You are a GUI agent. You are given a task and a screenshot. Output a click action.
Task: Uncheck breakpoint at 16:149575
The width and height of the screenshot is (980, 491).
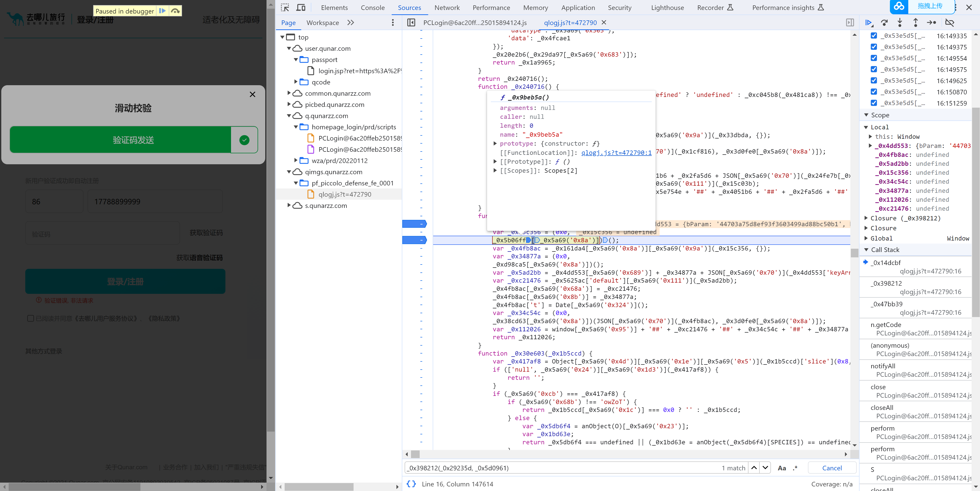coord(874,69)
